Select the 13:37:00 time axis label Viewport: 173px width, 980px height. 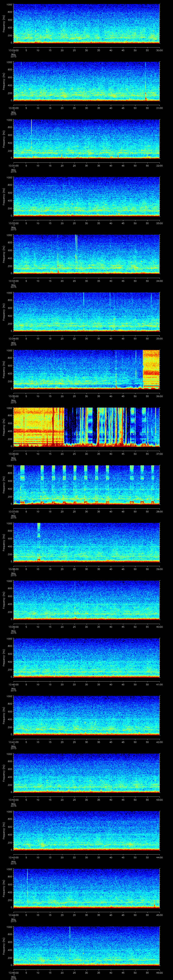coord(13,511)
